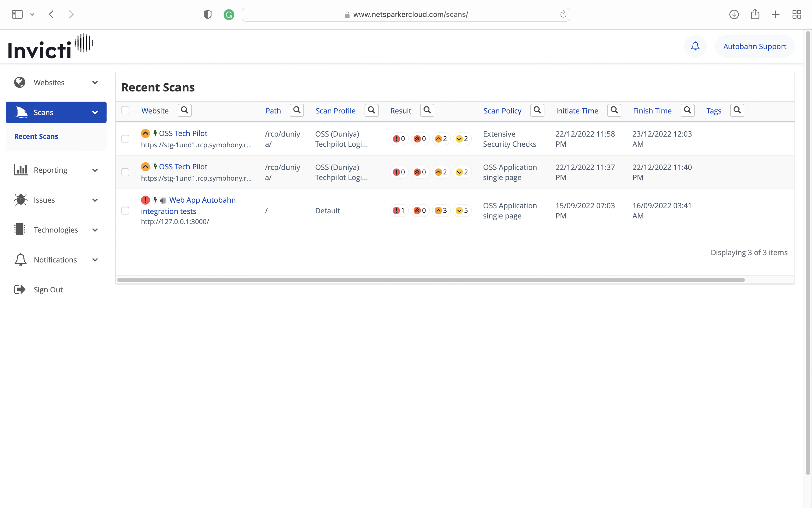The height and width of the screenshot is (508, 812).
Task: Expand the Reporting menu chevron
Action: [x=95, y=170]
